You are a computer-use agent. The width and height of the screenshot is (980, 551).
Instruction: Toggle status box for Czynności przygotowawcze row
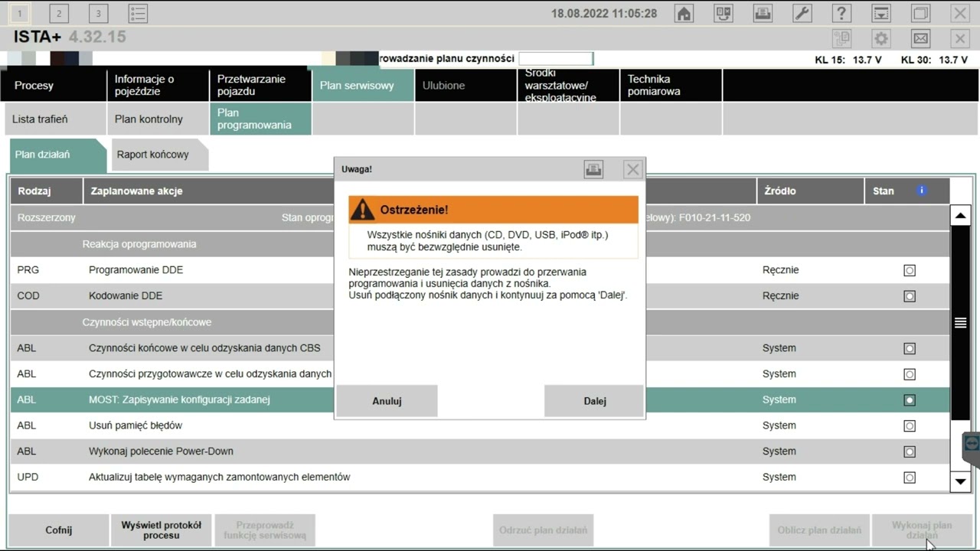(x=910, y=374)
